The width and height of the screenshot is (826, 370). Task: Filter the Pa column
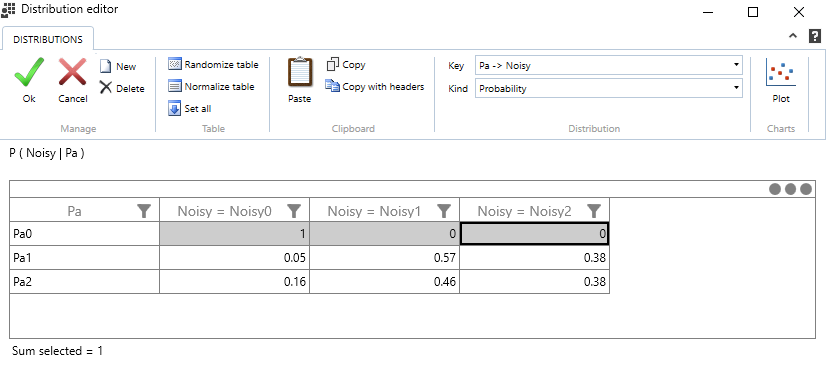144,211
